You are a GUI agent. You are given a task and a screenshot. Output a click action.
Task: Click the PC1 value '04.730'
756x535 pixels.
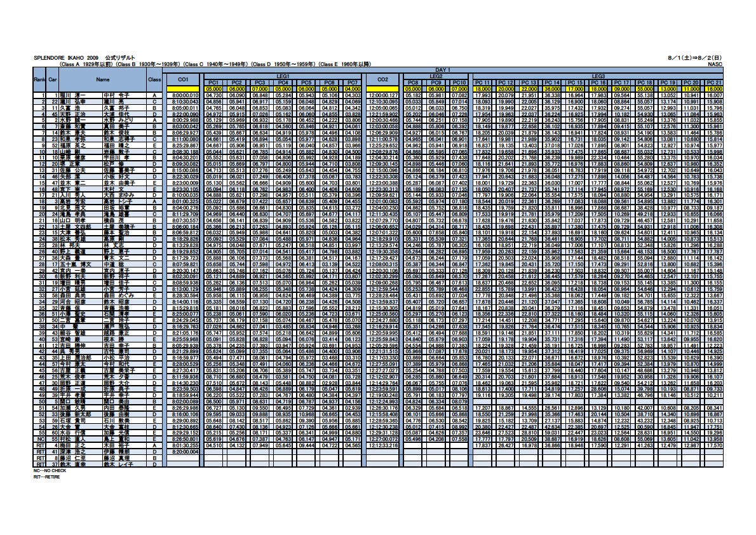[x=213, y=95]
